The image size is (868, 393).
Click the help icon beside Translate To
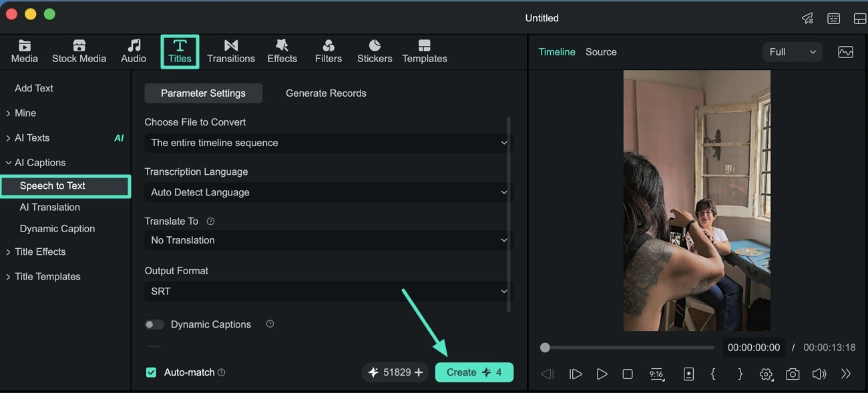tap(210, 221)
